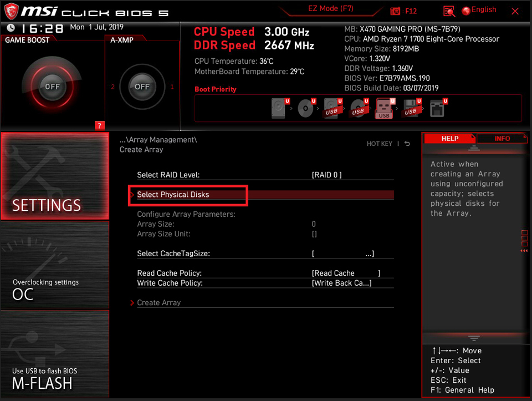Viewport: 532px width, 401px height.
Task: Click the HOT KEY label
Action: click(379, 144)
